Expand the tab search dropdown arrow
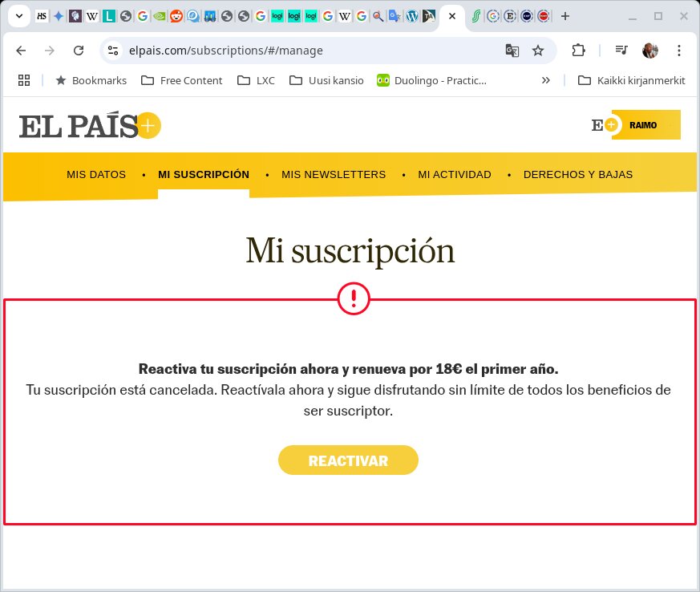Screen dimensions: 700x592 [x=18, y=16]
